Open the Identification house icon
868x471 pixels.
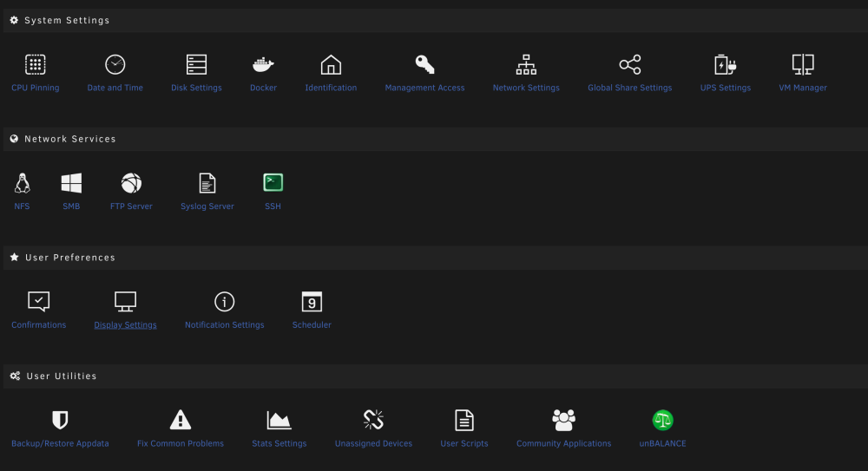(331, 65)
